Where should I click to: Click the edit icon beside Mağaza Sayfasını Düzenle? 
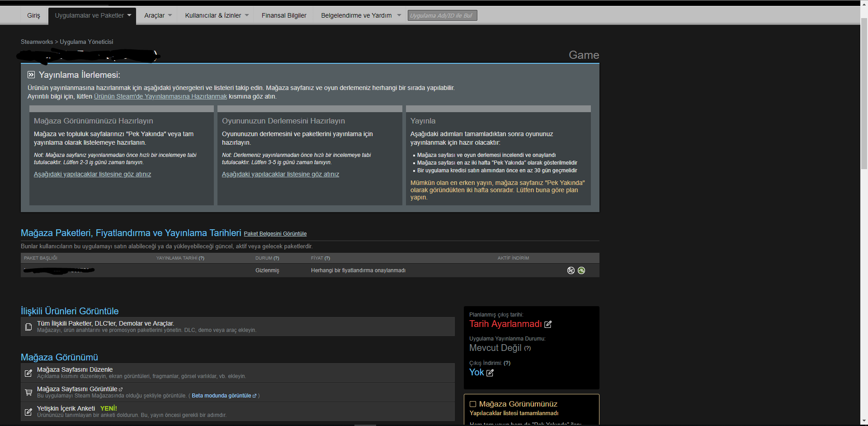[28, 373]
